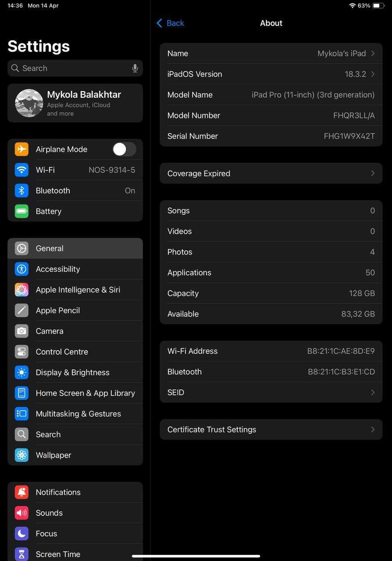The width and height of the screenshot is (392, 561).
Task: Open Certificate Trust Settings
Action: pyautogui.click(x=271, y=430)
